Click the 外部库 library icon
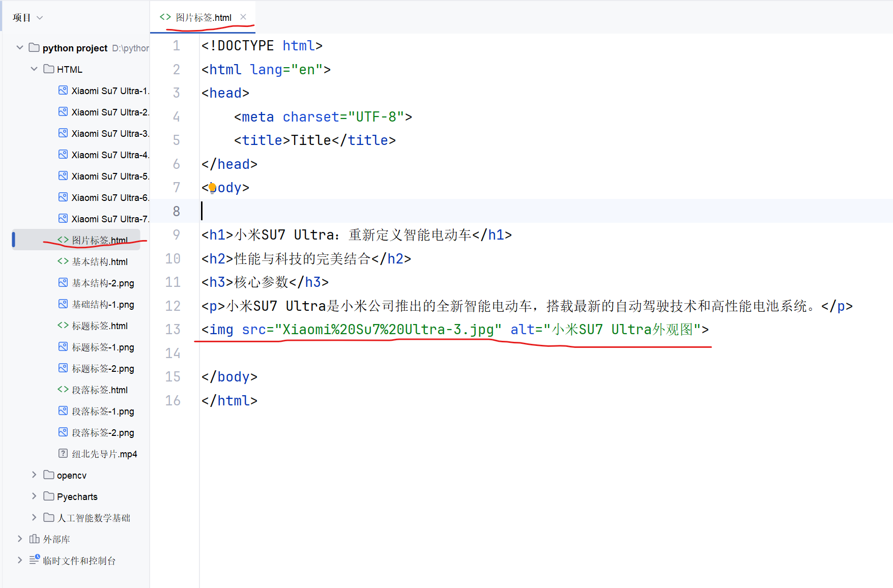 tap(35, 539)
